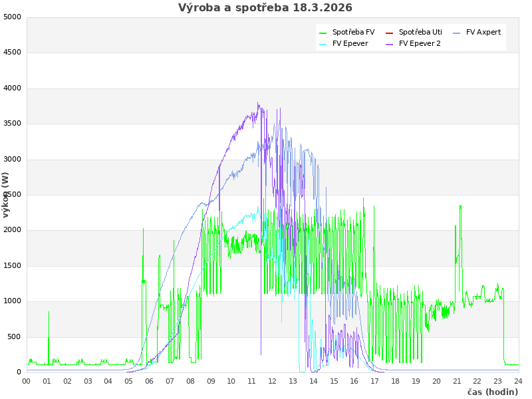The image size is (532, 399).
Task: Toggle the Spotřeba Uti legend entry
Action: (420, 32)
